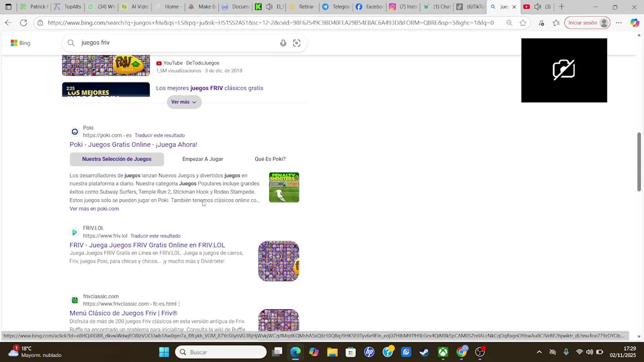Click the zoom magnifier in address bar
The width and height of the screenshot is (644, 362).
point(509,23)
